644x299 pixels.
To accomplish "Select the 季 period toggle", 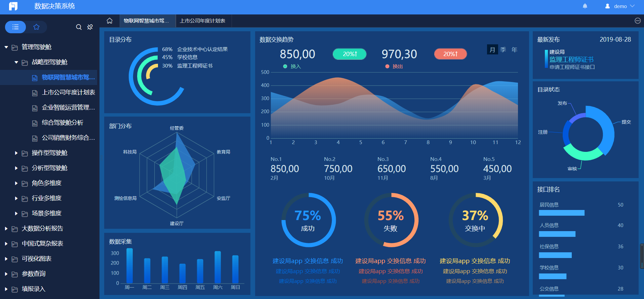I will coord(503,50).
